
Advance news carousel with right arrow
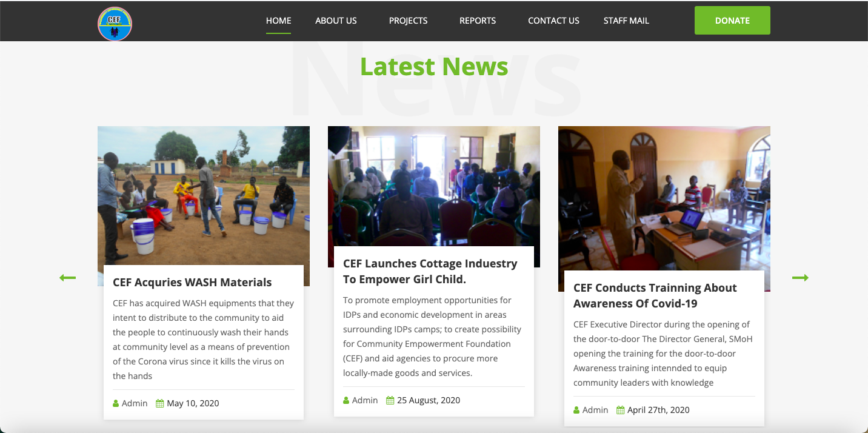pos(800,278)
